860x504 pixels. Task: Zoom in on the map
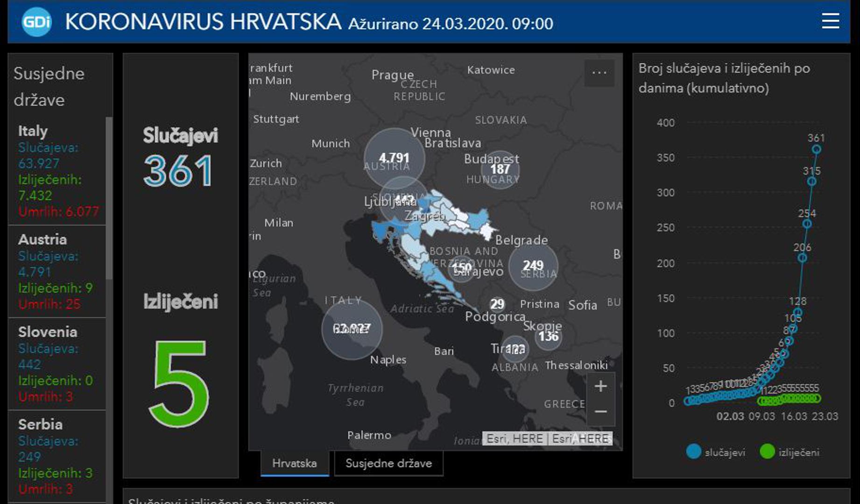click(600, 386)
